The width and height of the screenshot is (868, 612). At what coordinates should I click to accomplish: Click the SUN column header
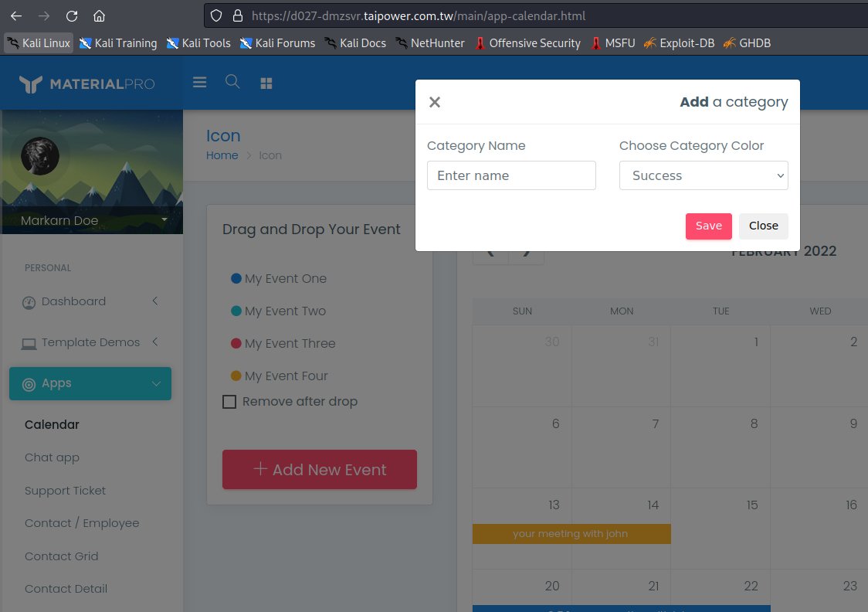tap(522, 311)
